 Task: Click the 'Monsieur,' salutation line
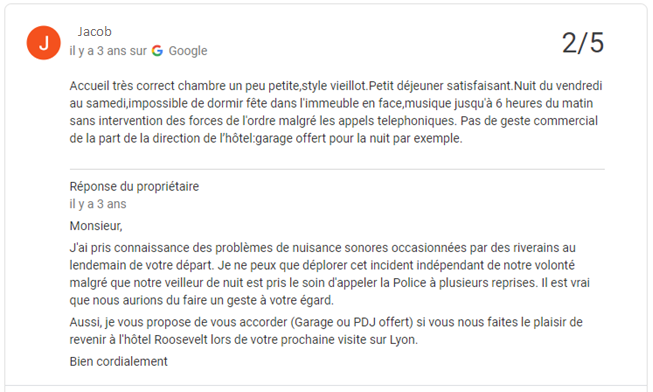click(96, 226)
